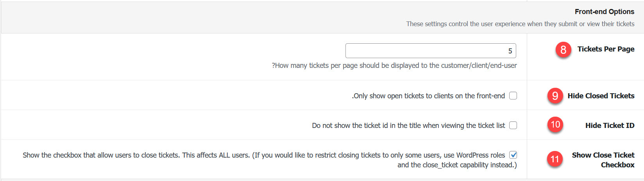Click the Hide Closed Tickets label
Viewport: 644px width, 181px height.
(x=601, y=96)
